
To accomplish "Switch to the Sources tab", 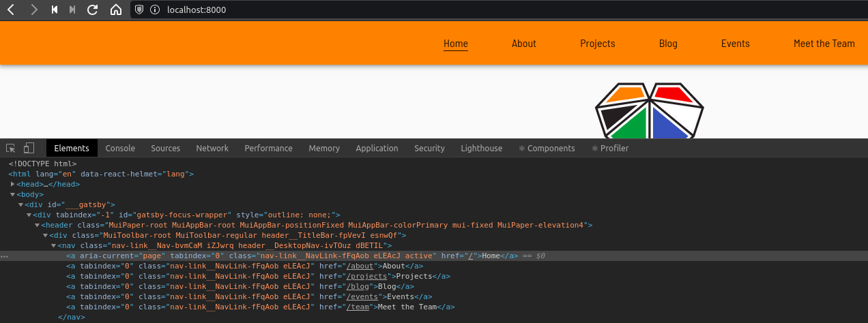I will click(166, 148).
